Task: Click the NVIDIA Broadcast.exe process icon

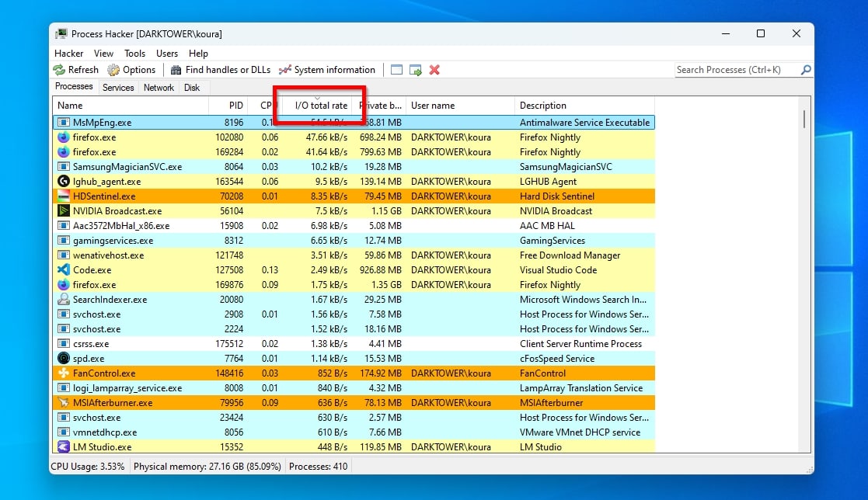Action: tap(64, 211)
